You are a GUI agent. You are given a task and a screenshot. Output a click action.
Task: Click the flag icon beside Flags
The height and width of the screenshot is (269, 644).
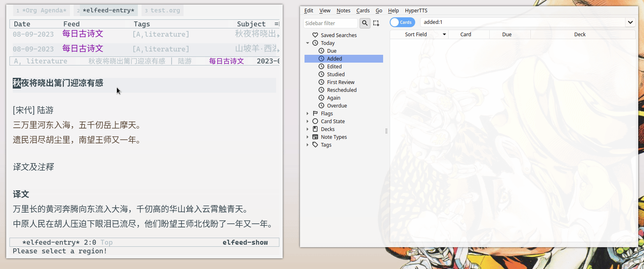315,113
